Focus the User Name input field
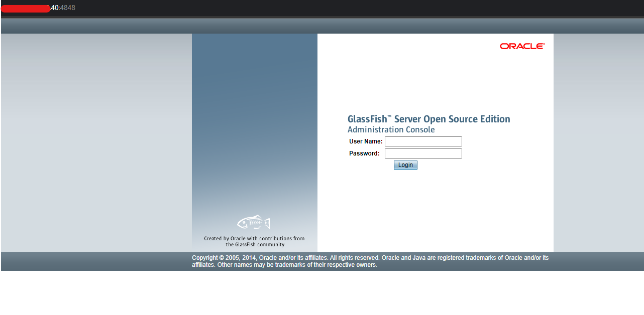Viewport: 644px width, 315px height. pyautogui.click(x=423, y=141)
